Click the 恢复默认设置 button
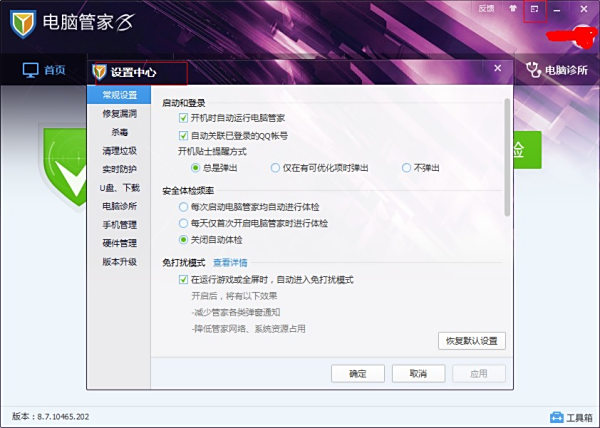The image size is (600, 428). click(471, 341)
